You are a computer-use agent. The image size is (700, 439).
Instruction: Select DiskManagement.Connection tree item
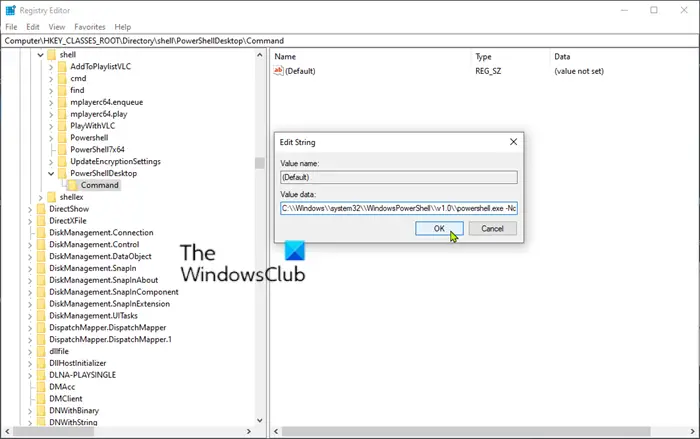pos(101,233)
